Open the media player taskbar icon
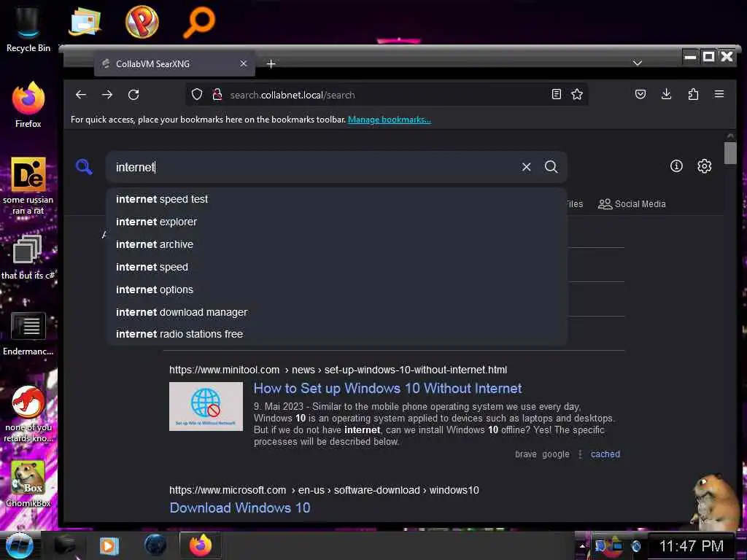Screen dimensions: 747x560 pos(109,545)
